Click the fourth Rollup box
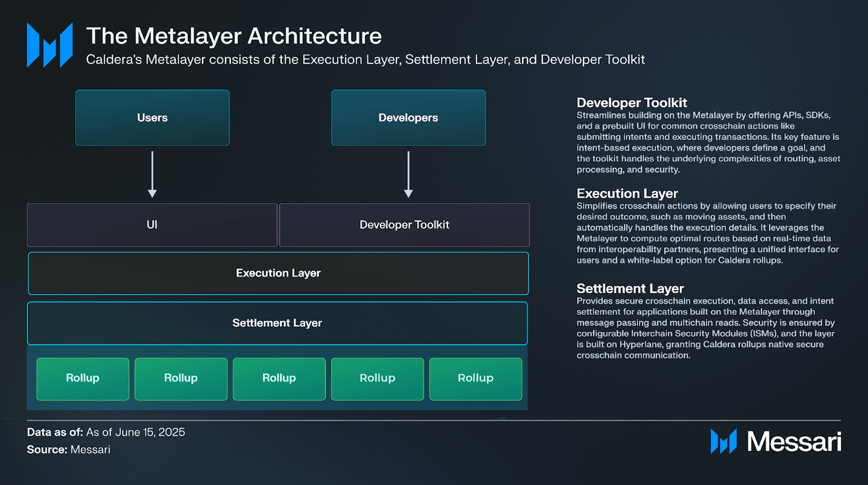Screen dimensions: 868x485 tap(377, 378)
